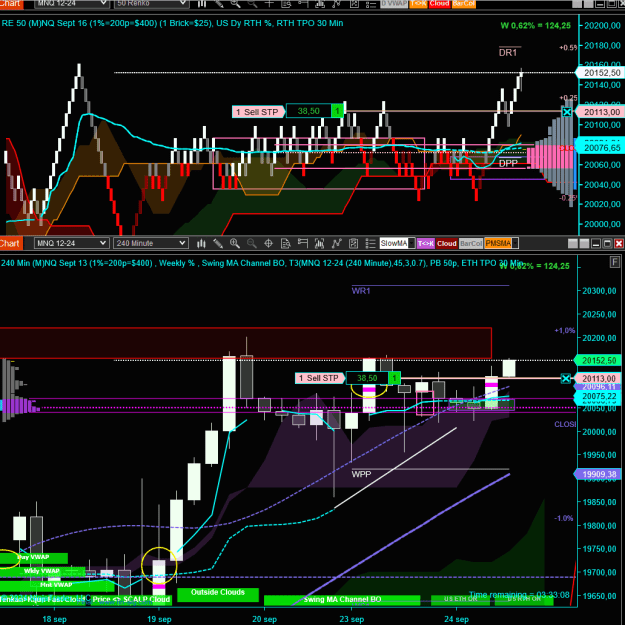625x625 pixels.
Task: Select the Chart tab of the Renko window
Action: [11, 3]
